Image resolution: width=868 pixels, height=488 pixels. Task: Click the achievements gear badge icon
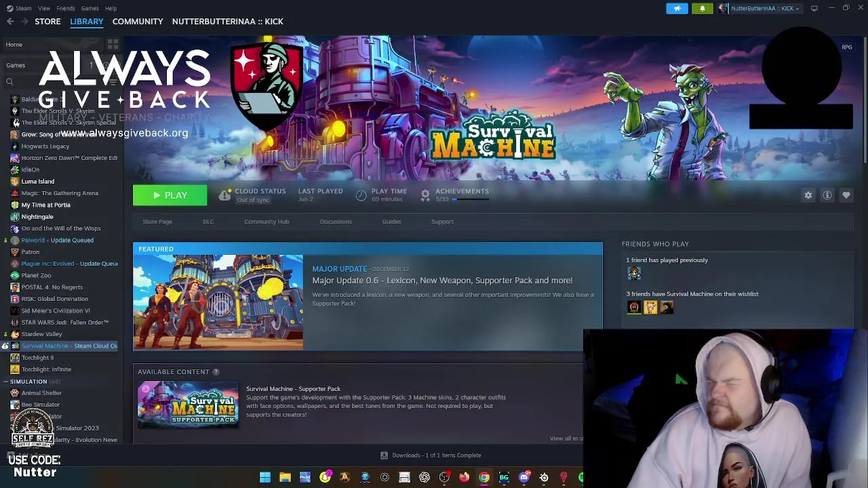[x=425, y=195]
